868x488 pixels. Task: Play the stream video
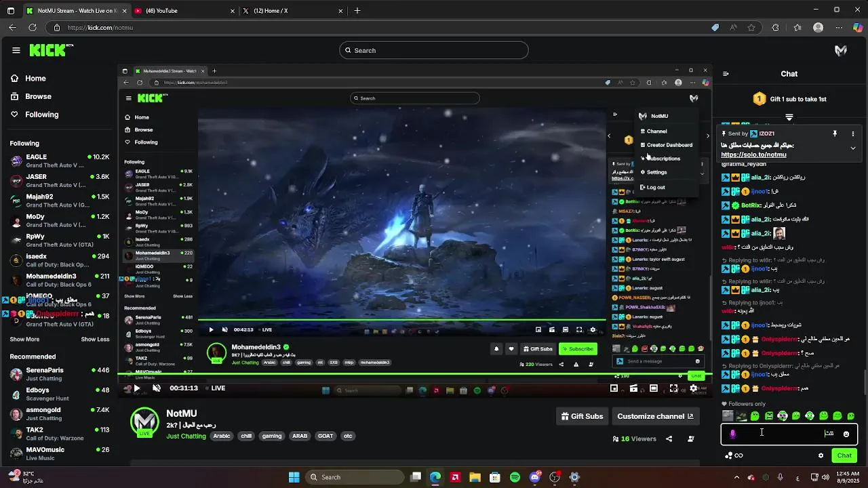pos(136,388)
